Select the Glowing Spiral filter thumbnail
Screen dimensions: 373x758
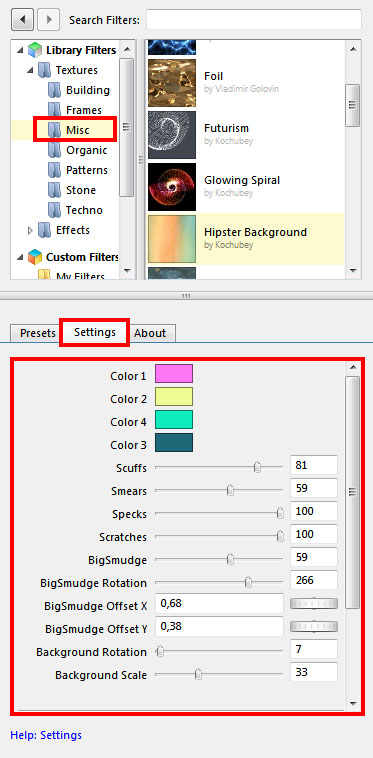coord(172,187)
